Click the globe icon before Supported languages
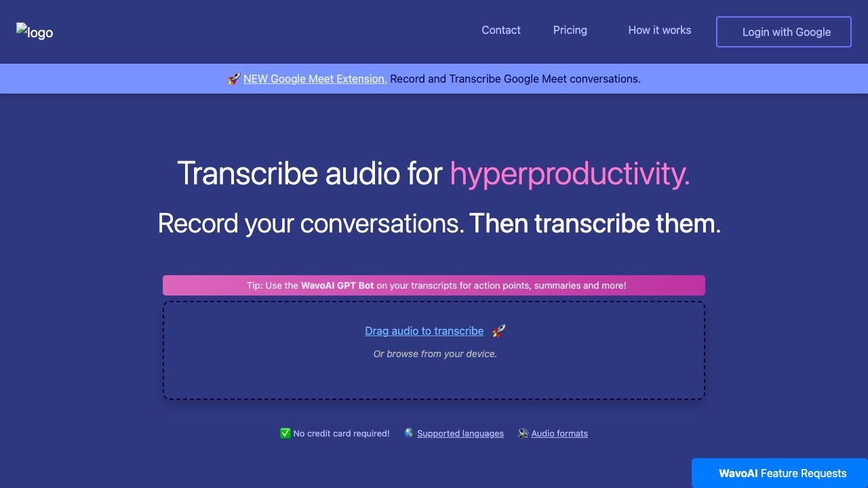868x488 pixels. tap(409, 433)
